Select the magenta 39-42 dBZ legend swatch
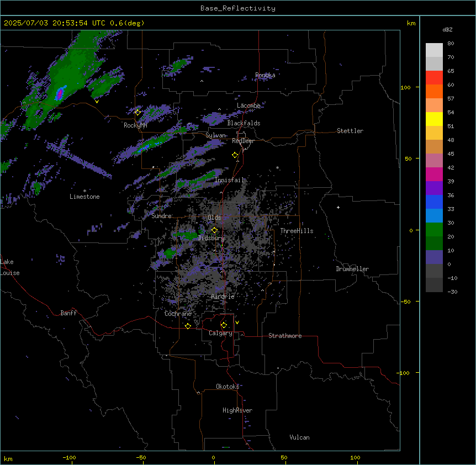 tap(434, 174)
